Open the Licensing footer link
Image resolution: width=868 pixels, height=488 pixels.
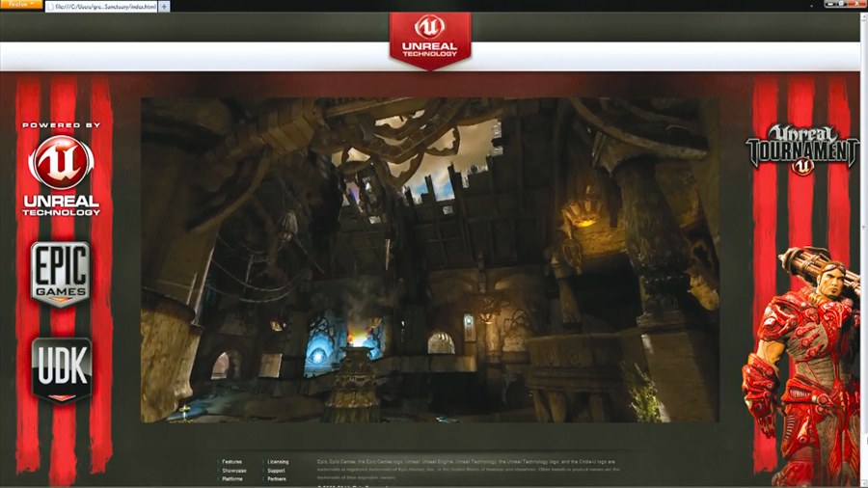[278, 462]
